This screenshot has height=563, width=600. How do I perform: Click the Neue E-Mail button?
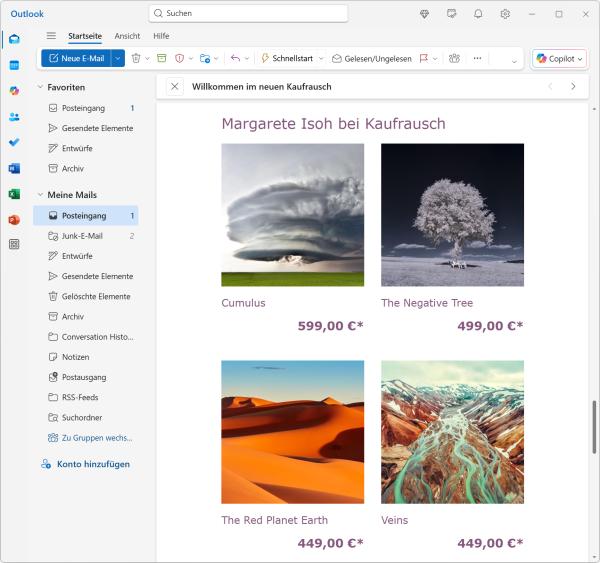[77, 58]
